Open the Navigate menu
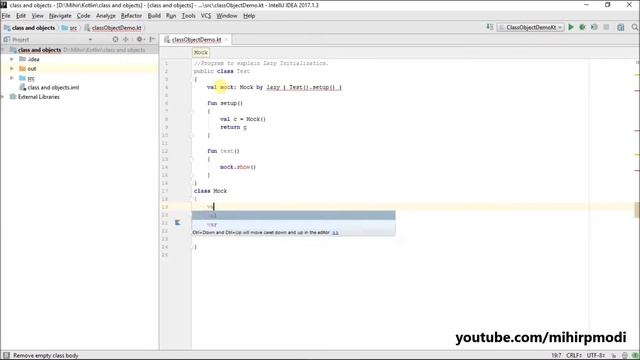Viewport: 640px width, 360px height. [60, 16]
